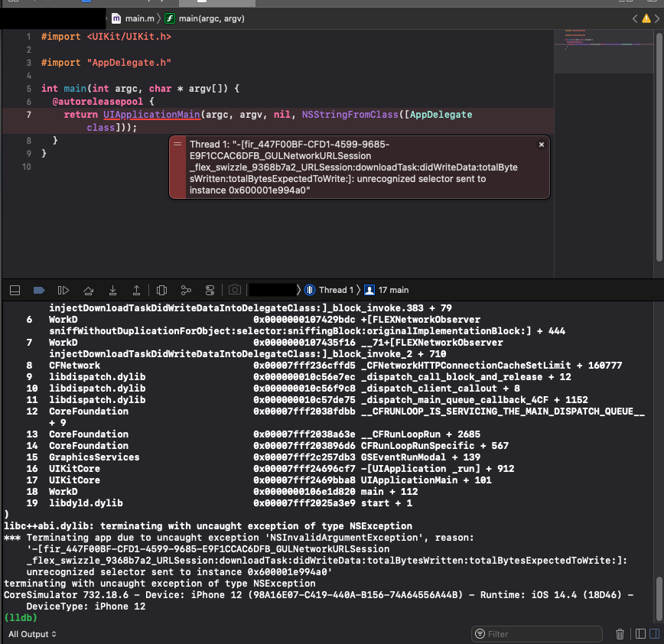
Task: Focus the console Filter field
Action: pos(537,634)
